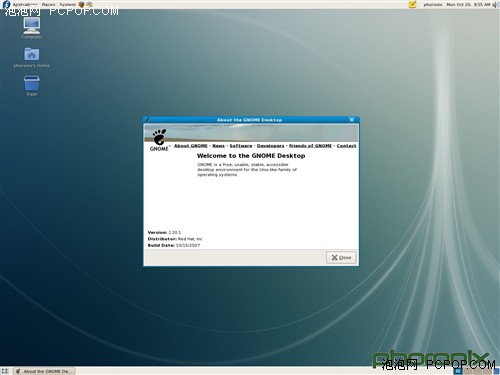Launch Firefox from the top panel
This screenshot has width=500, height=375.
81,4
